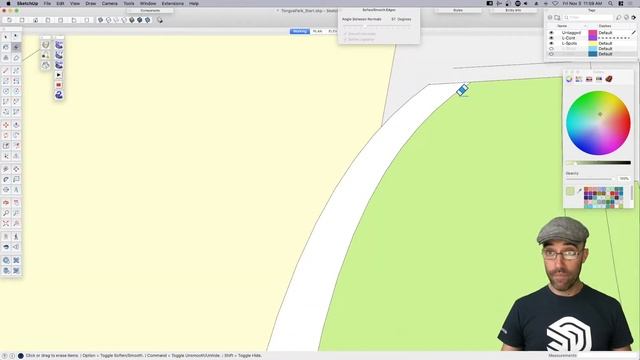The image size is (640, 360).
Task: Select the Polygon tool
Action: (16, 91)
